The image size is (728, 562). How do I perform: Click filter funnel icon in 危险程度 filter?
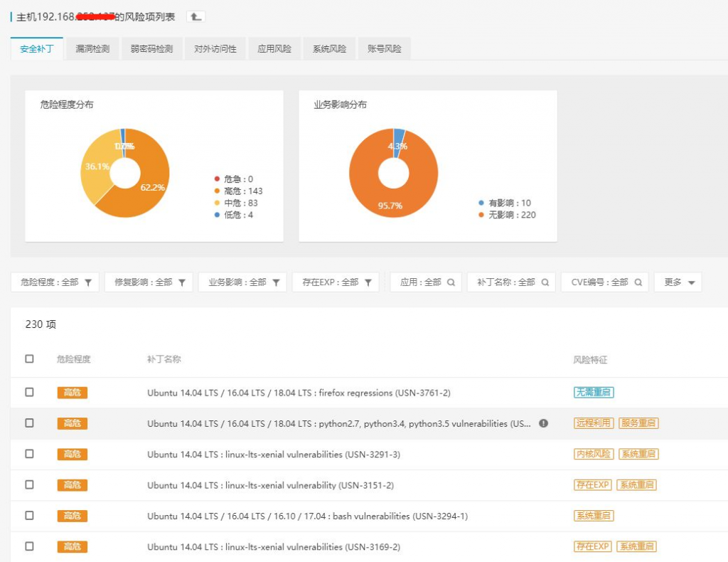coord(88,282)
